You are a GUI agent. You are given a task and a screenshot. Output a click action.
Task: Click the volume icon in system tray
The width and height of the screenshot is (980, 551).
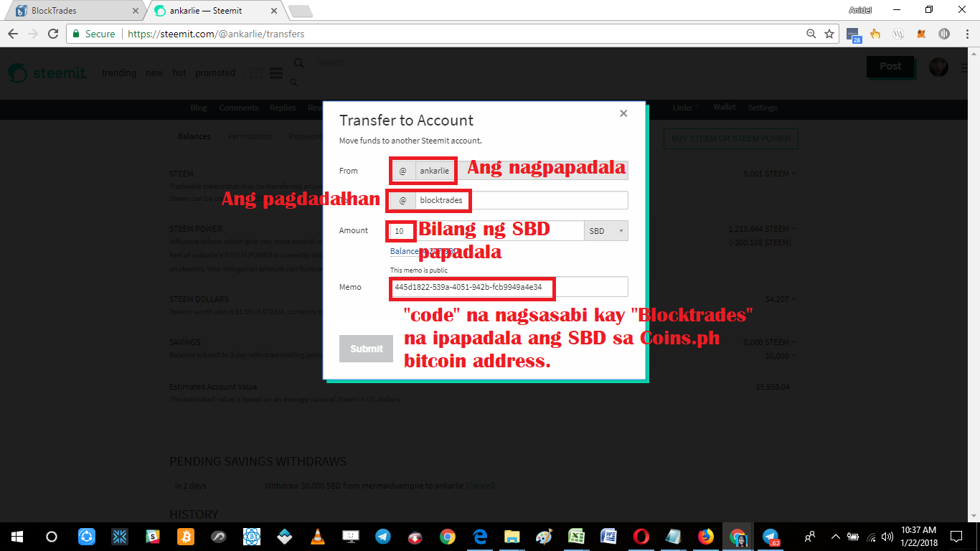(x=887, y=536)
